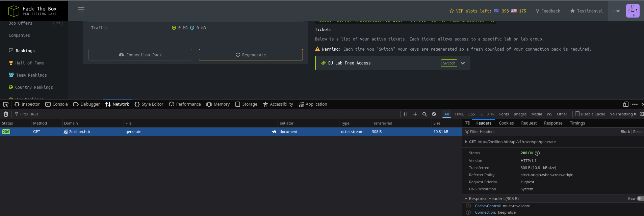Open the Performance panel
Viewport: 644px width, 216px height.
(185, 104)
